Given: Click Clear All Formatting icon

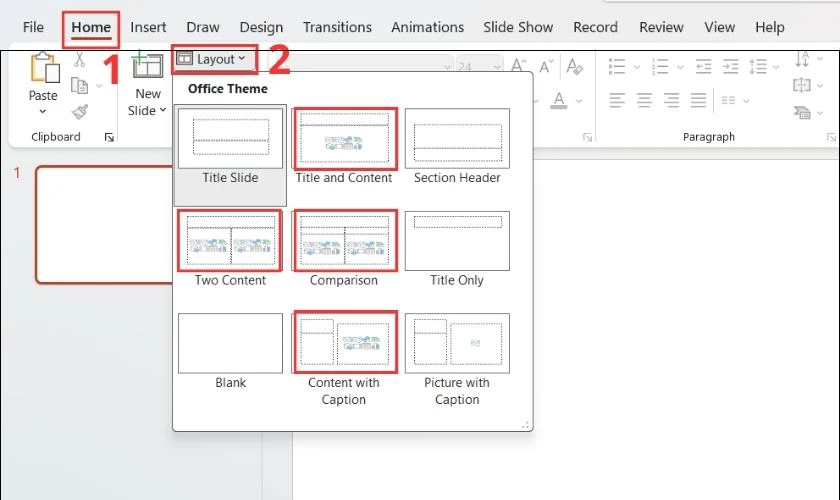Looking at the screenshot, I should [x=574, y=66].
